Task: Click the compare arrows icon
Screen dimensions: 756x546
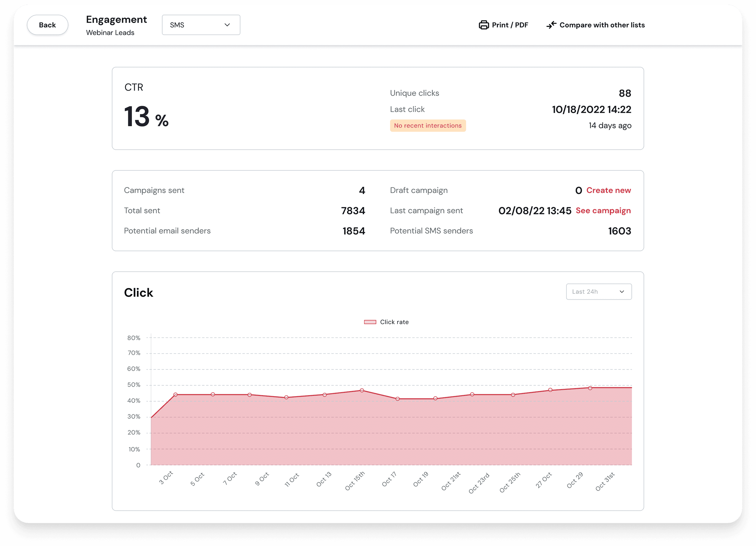Action: pyautogui.click(x=551, y=25)
